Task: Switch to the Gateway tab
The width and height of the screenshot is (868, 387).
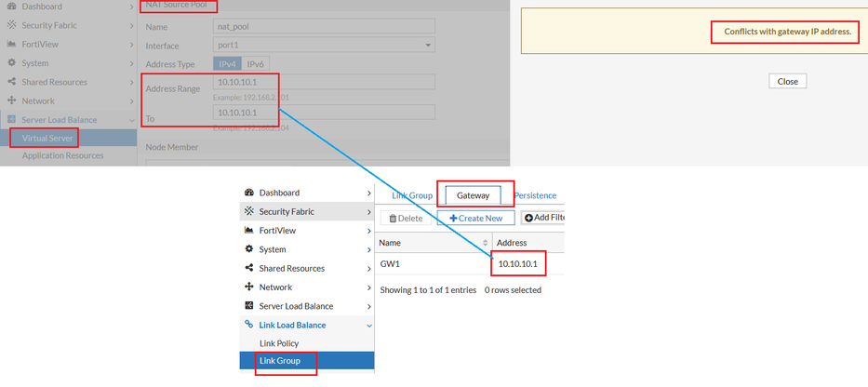Action: (474, 195)
